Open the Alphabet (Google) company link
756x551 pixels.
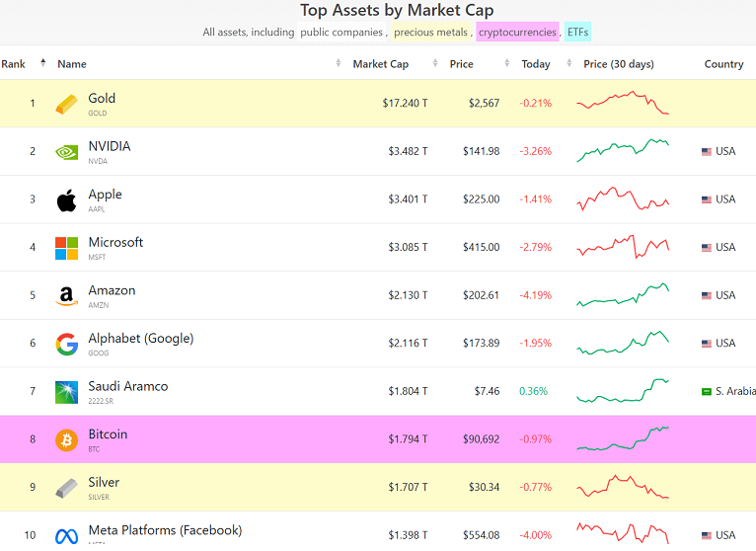tap(141, 339)
